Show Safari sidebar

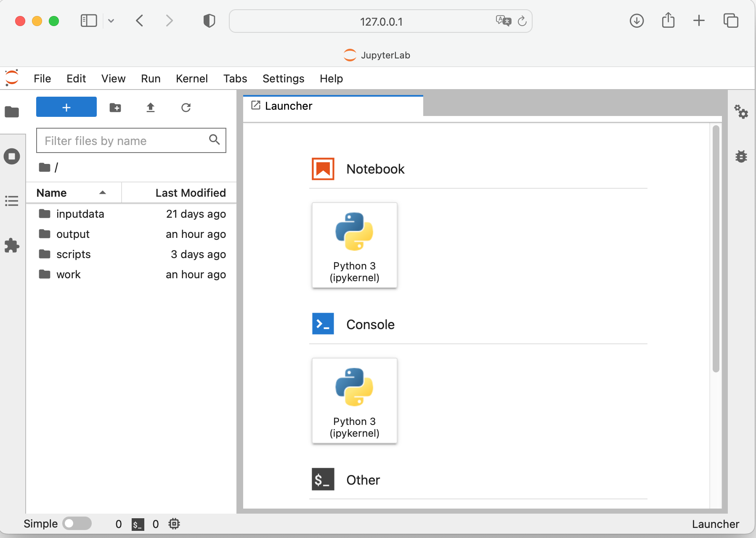pyautogui.click(x=89, y=21)
